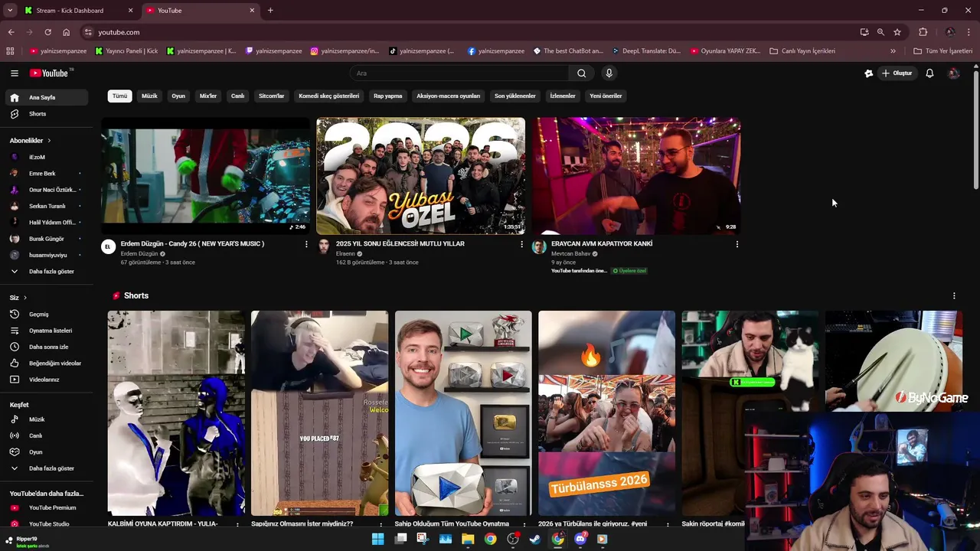
Task: Select the Rap yapma chip
Action: pos(387,96)
